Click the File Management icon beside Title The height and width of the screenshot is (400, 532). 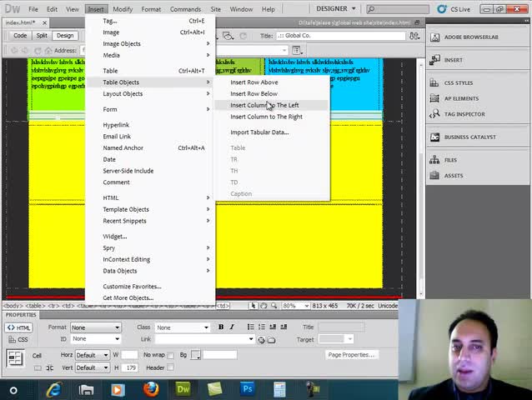(414, 36)
